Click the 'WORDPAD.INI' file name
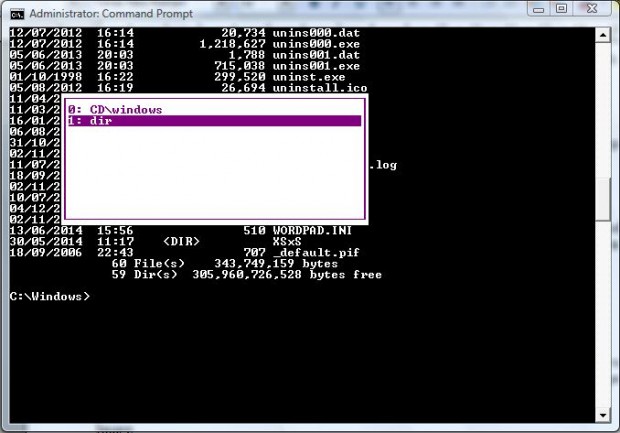620x433 pixels. coord(312,231)
